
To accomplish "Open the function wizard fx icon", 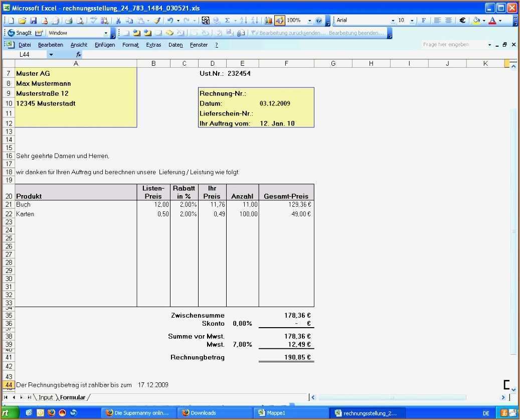I will (79, 54).
